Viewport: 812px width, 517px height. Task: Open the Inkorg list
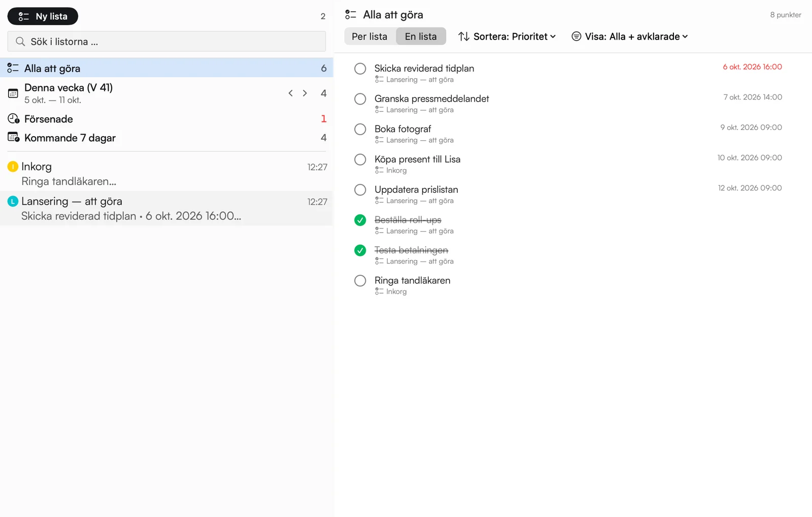coord(166,174)
